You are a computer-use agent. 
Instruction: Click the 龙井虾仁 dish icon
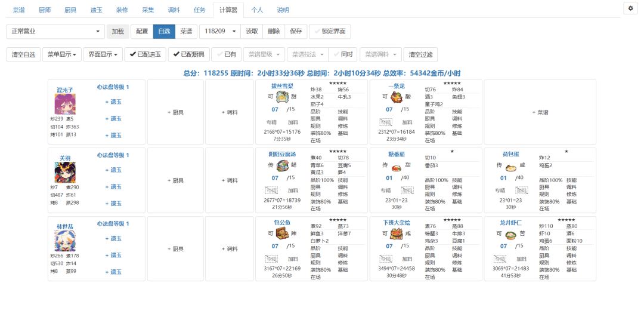[510, 235]
